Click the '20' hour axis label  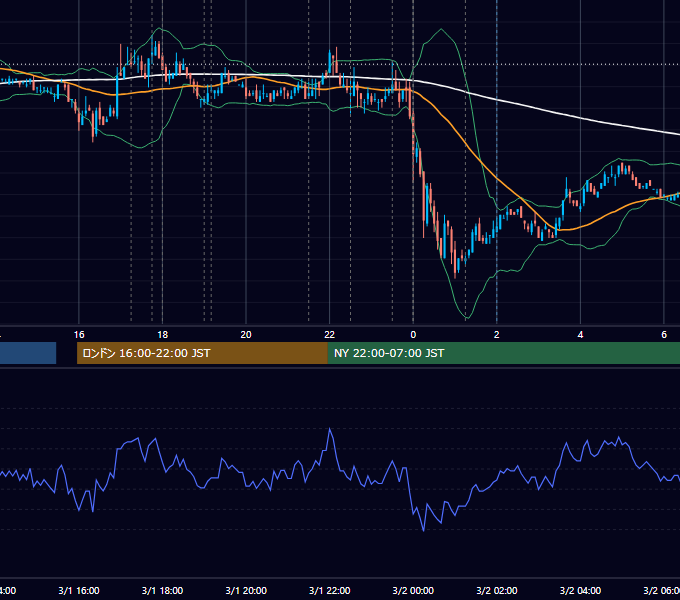tap(246, 335)
